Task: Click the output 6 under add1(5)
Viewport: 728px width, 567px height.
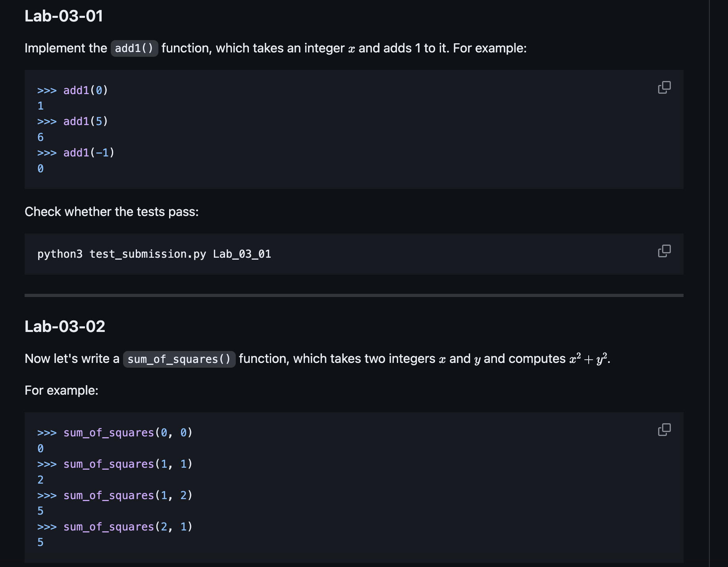Action: (x=40, y=137)
